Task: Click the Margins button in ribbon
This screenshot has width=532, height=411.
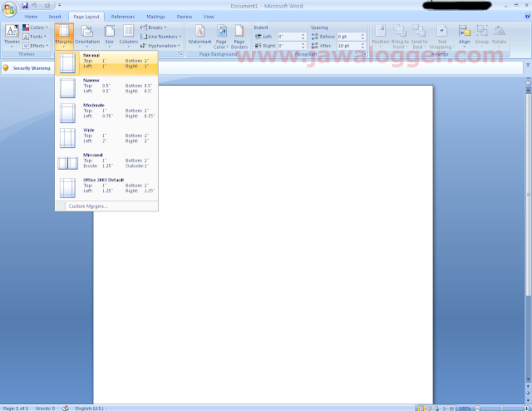Action: [64, 36]
